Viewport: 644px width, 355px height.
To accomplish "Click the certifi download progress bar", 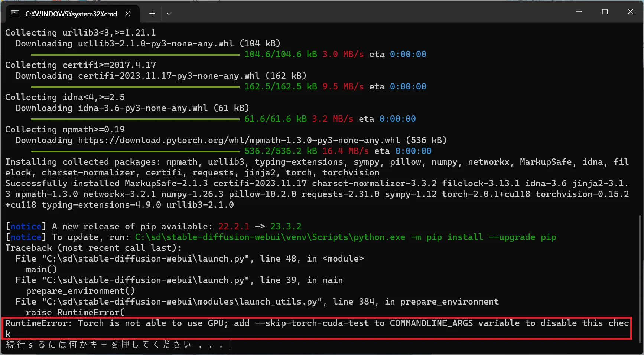I will [x=135, y=87].
